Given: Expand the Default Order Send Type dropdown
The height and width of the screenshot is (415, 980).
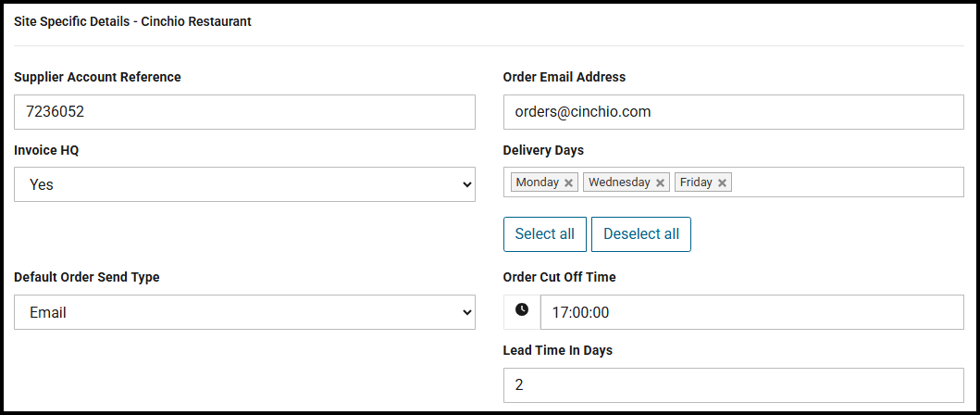Looking at the screenshot, I should [244, 312].
